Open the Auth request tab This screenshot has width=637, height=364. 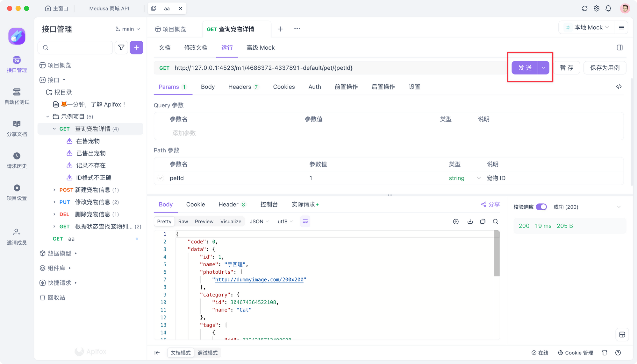[x=315, y=87]
